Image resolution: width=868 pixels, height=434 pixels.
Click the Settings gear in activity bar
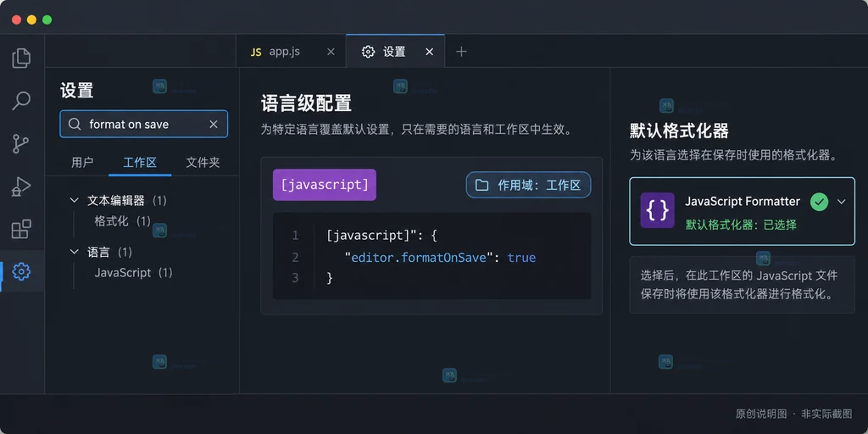[x=21, y=271]
